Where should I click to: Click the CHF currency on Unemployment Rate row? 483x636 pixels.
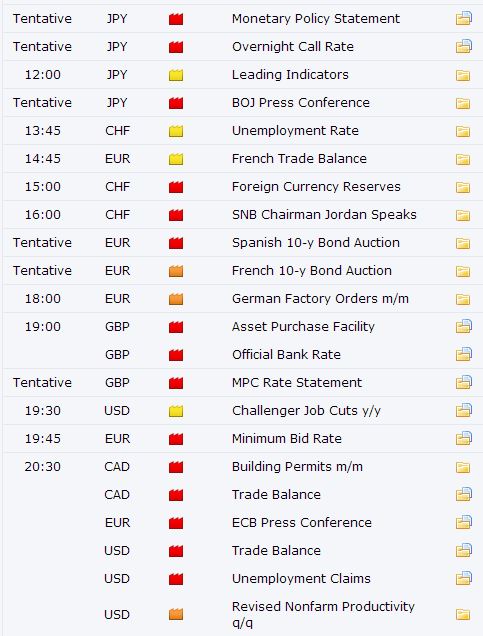pyautogui.click(x=117, y=131)
